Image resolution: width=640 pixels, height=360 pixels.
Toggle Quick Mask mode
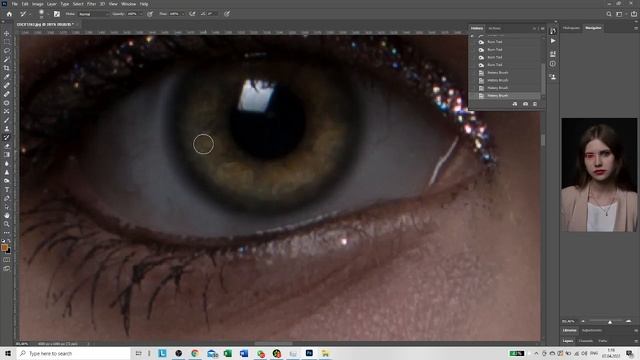tap(7, 260)
